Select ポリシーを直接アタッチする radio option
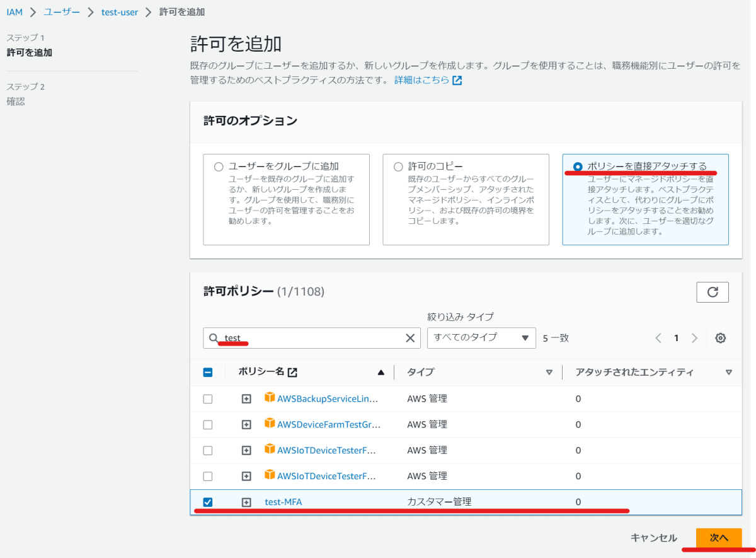Image resolution: width=756 pixels, height=558 pixels. click(578, 166)
